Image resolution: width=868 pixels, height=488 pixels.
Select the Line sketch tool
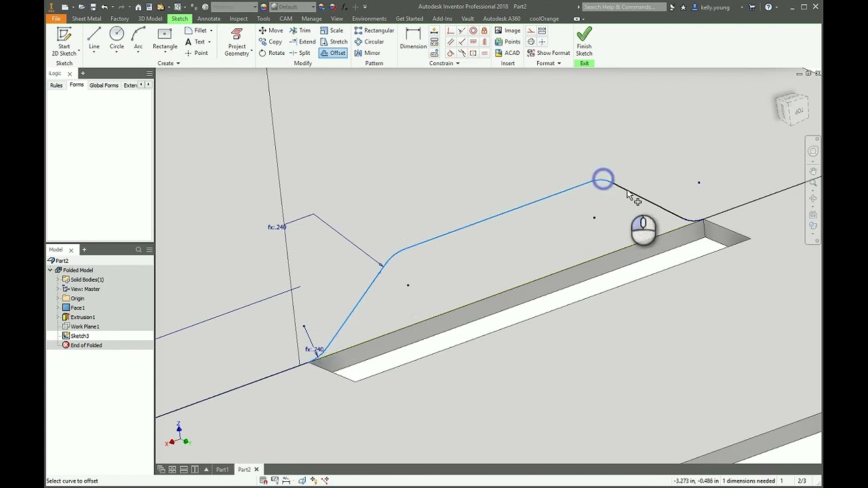click(94, 39)
